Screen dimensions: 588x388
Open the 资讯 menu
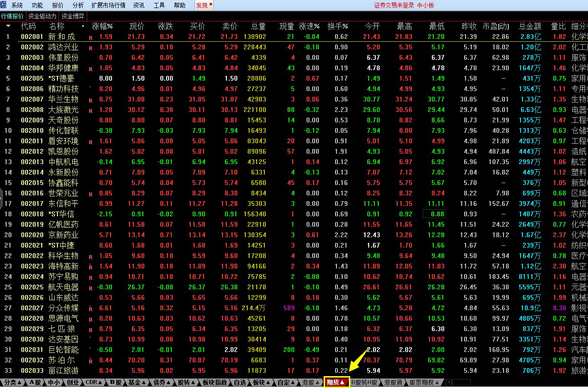click(x=139, y=6)
